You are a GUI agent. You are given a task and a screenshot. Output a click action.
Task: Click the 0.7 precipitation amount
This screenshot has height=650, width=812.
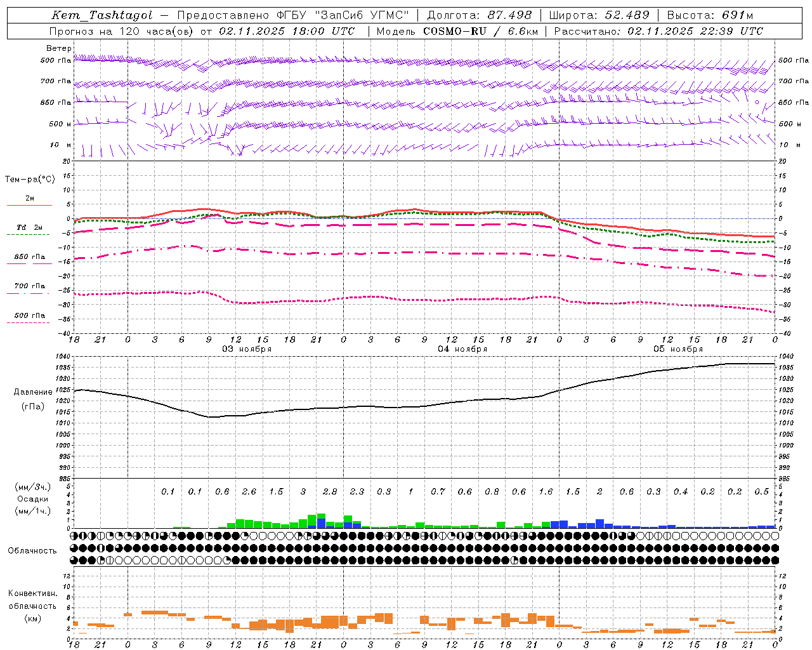pos(438,492)
